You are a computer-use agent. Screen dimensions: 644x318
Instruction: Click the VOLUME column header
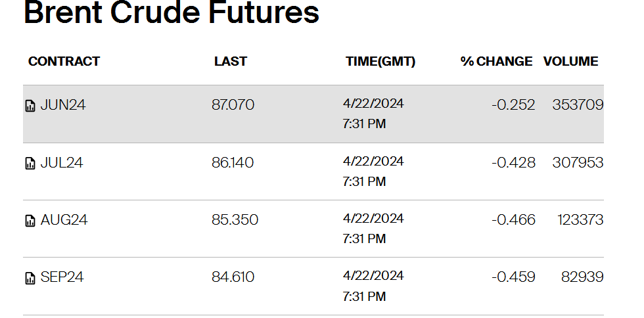coord(571,61)
